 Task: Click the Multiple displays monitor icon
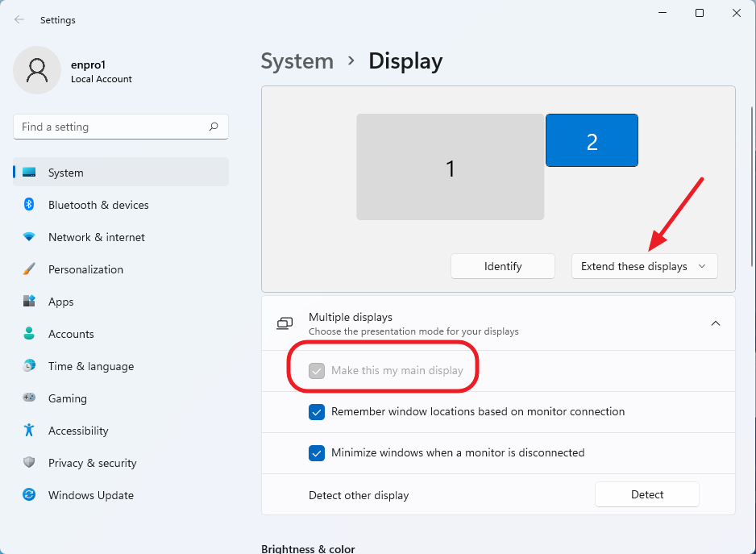pyautogui.click(x=285, y=323)
